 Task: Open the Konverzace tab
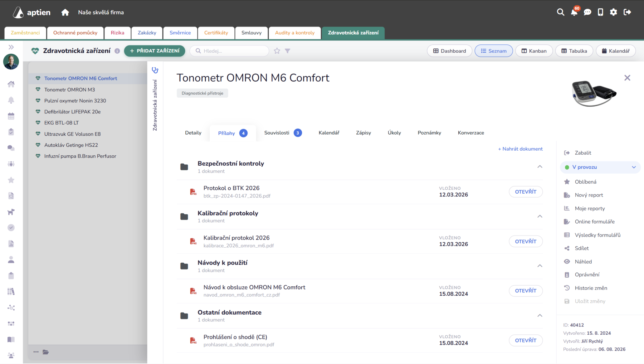471,133
